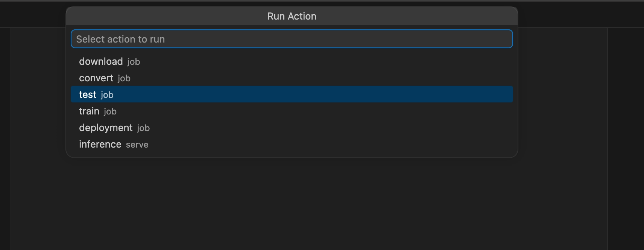644x250 pixels.
Task: Click the word 'download' in the list
Action: (x=101, y=61)
